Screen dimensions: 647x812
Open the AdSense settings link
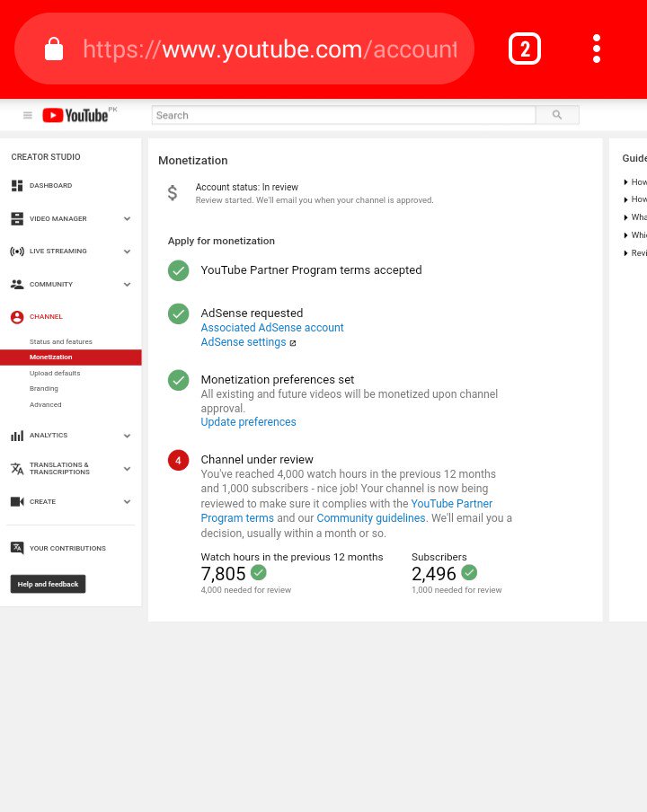coord(243,342)
